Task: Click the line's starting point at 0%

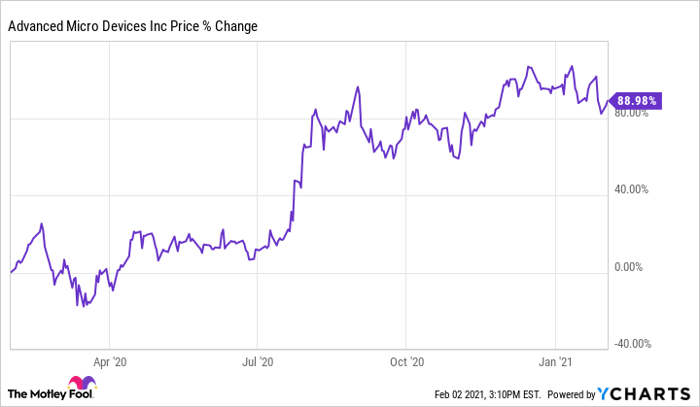Action: click(11, 272)
